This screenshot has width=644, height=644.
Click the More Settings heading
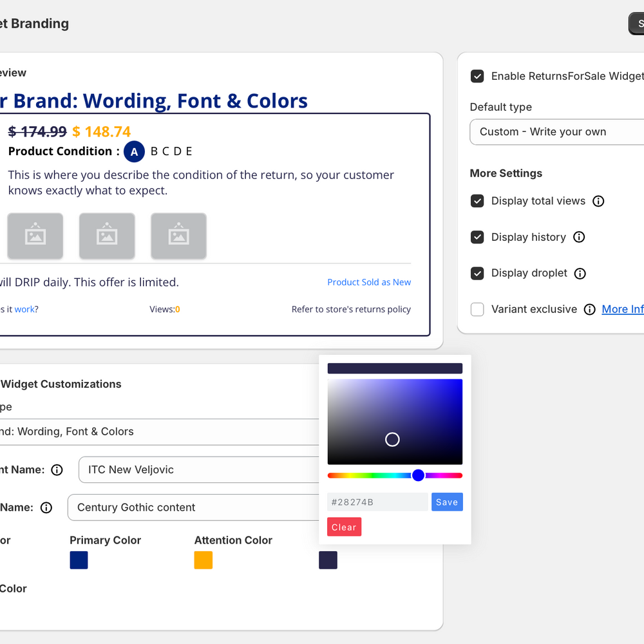[x=506, y=173]
